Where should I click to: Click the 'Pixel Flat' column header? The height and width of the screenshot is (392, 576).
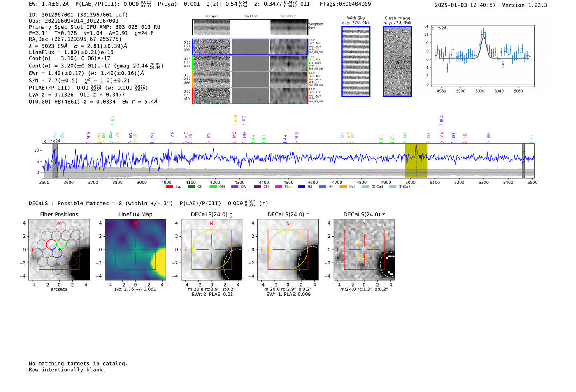[x=250, y=16]
